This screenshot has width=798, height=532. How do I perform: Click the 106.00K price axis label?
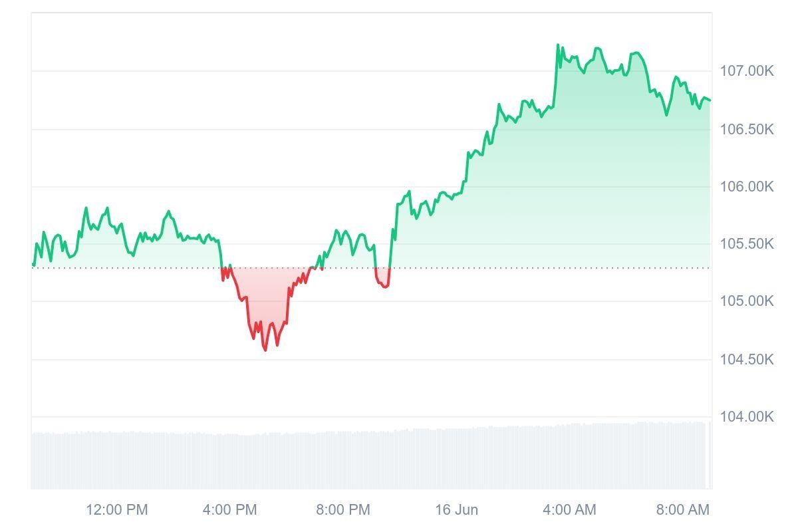(747, 187)
